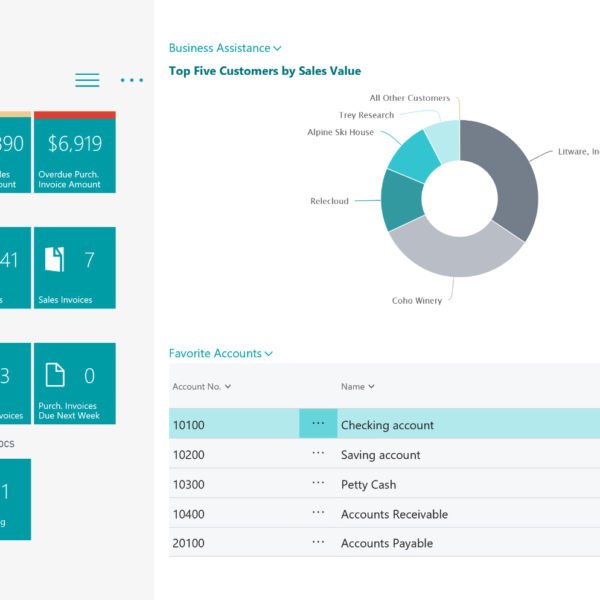Click the $6,919 amount value

[x=75, y=144]
